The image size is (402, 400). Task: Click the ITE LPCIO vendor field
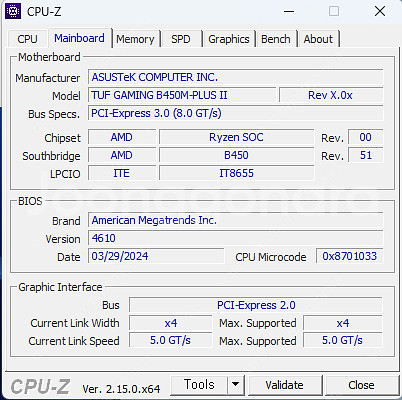[122, 173]
